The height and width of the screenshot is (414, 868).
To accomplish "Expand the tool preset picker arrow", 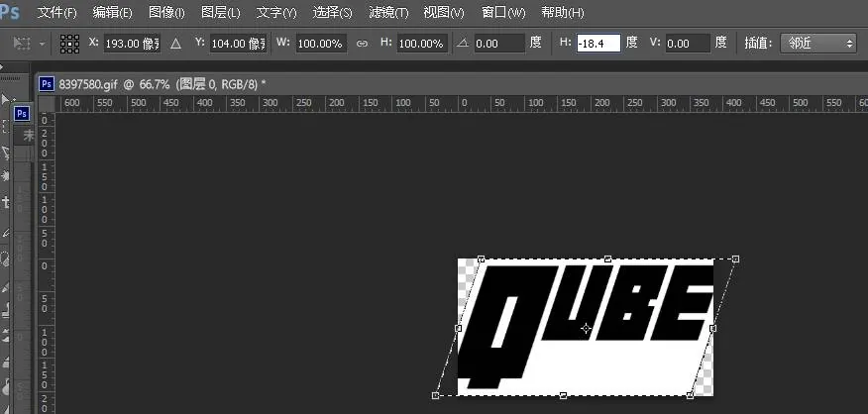I will [43, 44].
